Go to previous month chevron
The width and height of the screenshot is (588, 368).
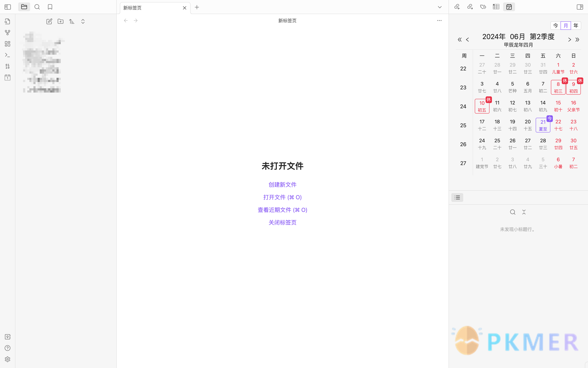pos(467,39)
